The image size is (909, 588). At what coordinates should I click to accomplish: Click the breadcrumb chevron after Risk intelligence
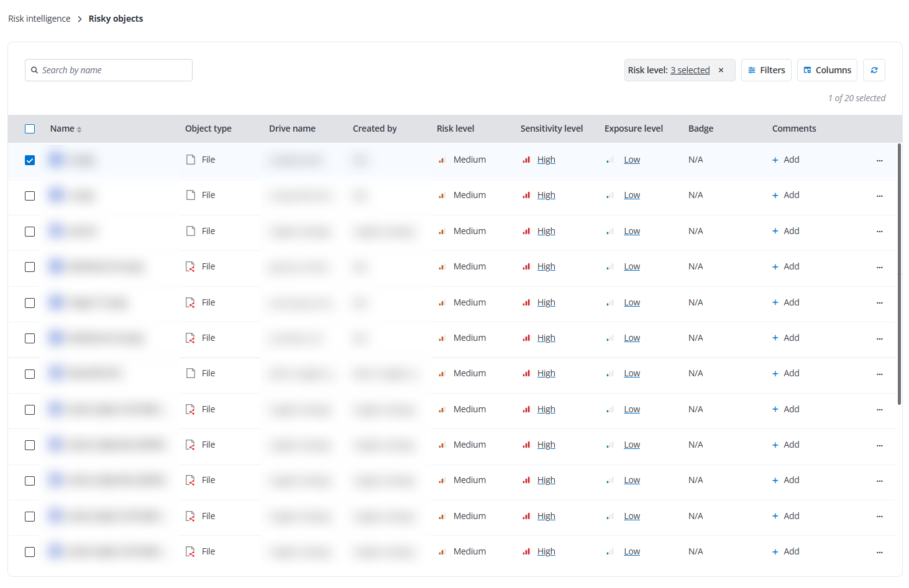80,19
